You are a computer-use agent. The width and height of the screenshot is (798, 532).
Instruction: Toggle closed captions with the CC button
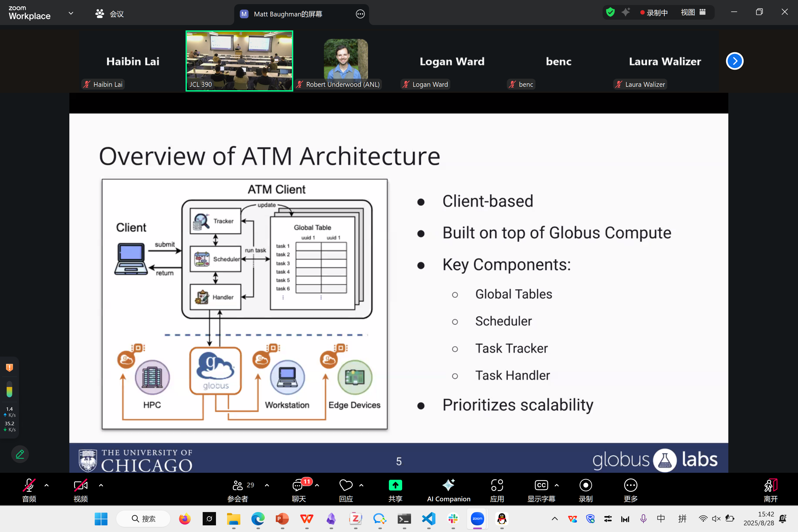[541, 485]
